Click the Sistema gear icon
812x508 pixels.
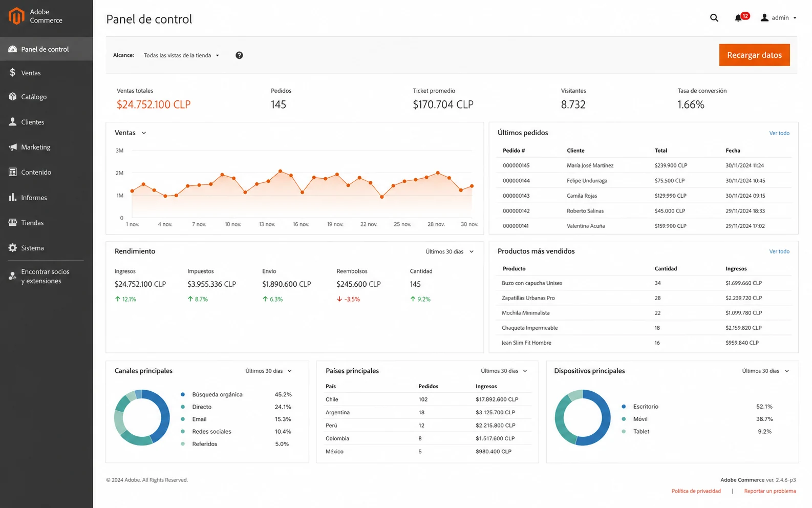coord(13,248)
